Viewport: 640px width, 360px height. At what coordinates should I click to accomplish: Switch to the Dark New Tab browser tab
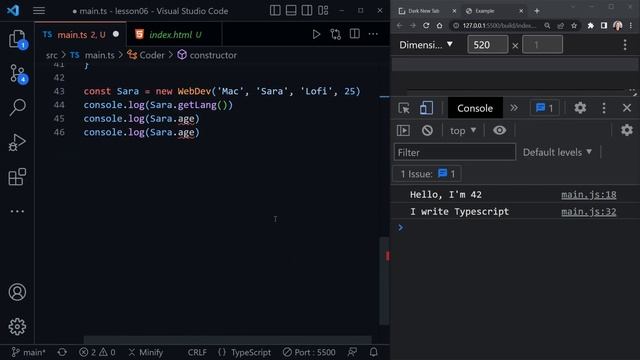click(427, 11)
